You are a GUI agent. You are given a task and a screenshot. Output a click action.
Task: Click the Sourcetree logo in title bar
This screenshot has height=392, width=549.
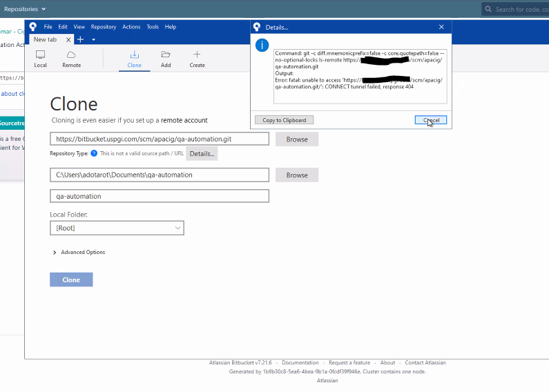(x=33, y=27)
